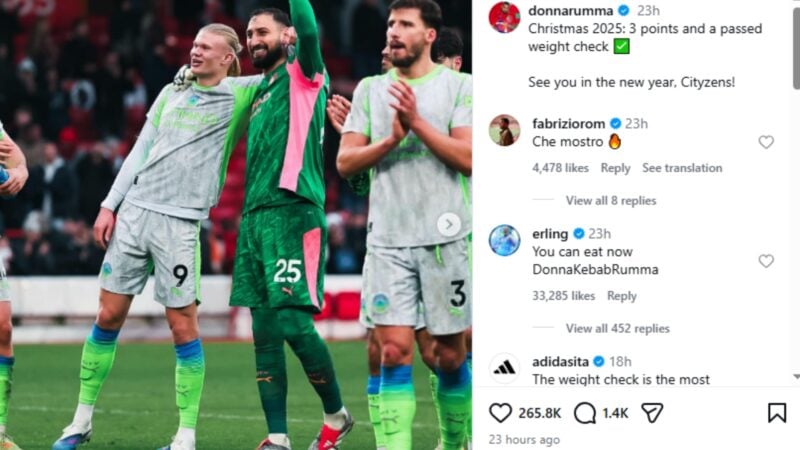
Task: Go to next photo with the arrow
Action: (449, 224)
